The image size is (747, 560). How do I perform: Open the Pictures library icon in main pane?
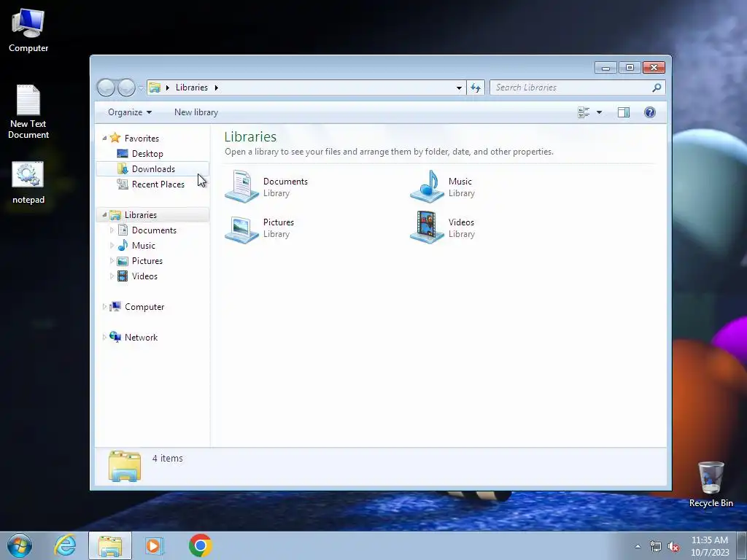[241, 228]
